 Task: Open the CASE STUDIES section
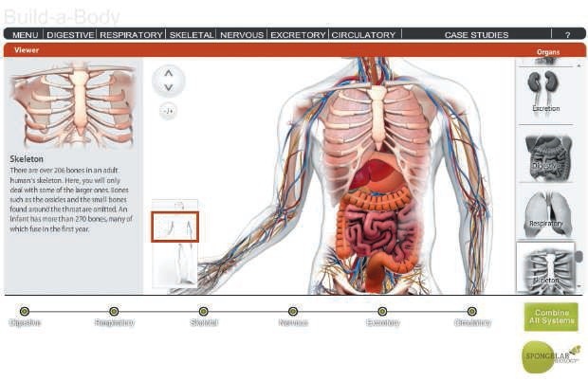tap(476, 35)
